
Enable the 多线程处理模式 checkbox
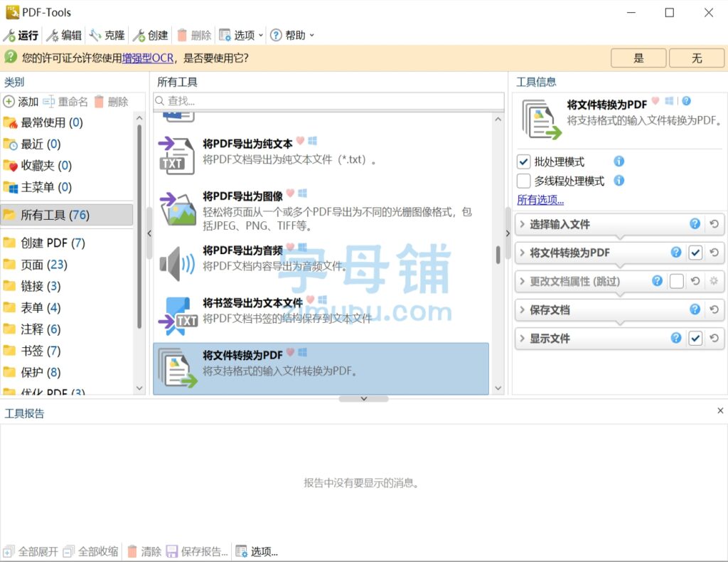[524, 181]
